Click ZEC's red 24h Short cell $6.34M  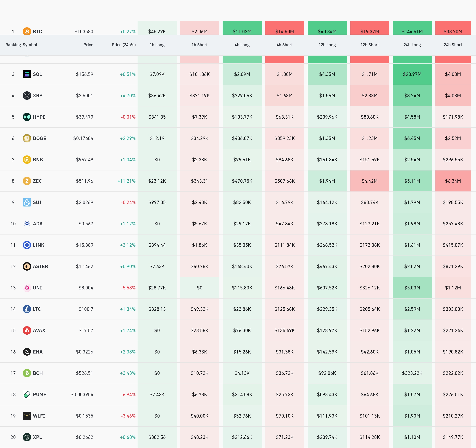click(453, 181)
